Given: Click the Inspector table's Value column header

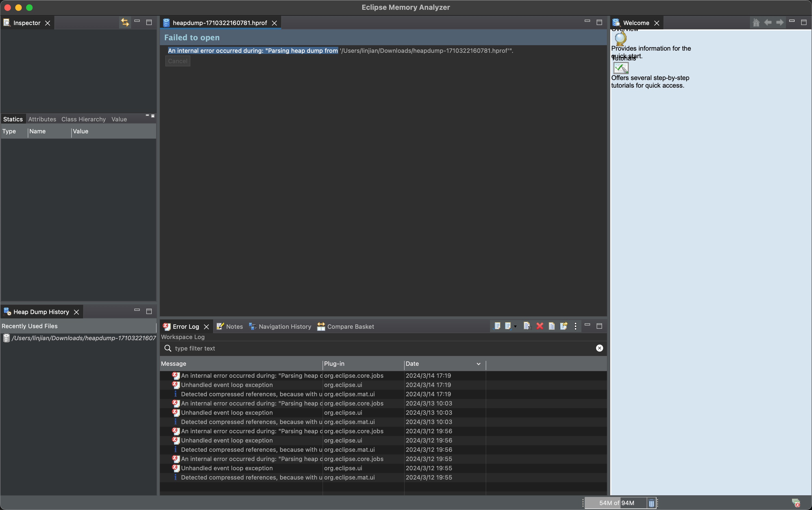Looking at the screenshot, I should pyautogui.click(x=114, y=131).
